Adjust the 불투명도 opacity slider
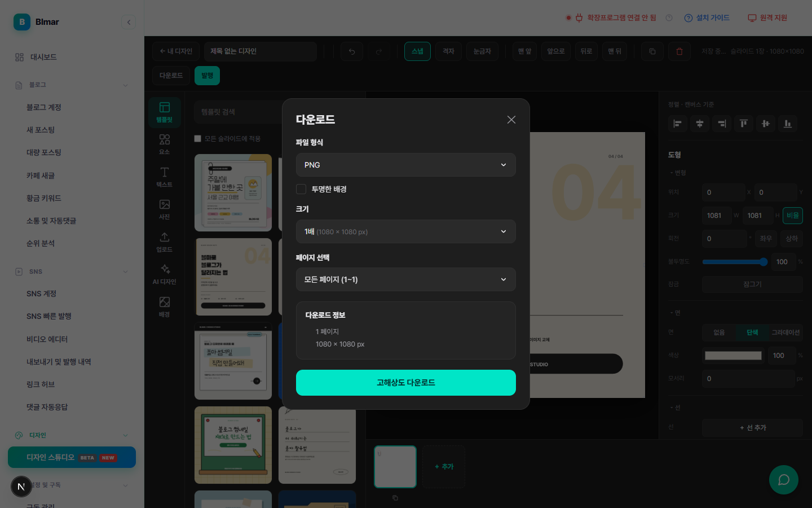Image resolution: width=812 pixels, height=508 pixels. tap(735, 262)
